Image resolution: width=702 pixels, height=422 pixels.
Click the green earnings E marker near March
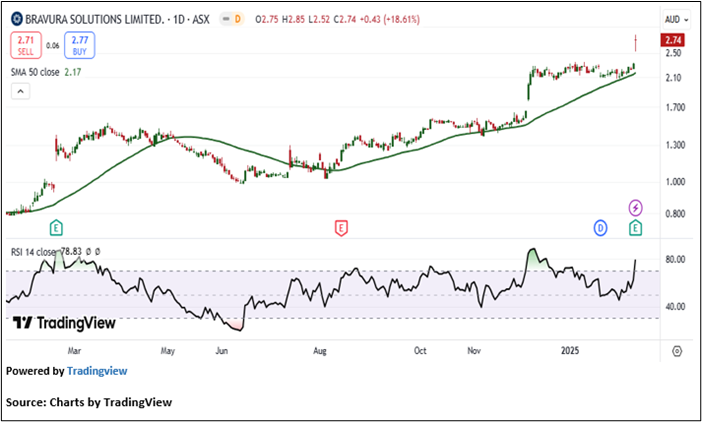56,228
